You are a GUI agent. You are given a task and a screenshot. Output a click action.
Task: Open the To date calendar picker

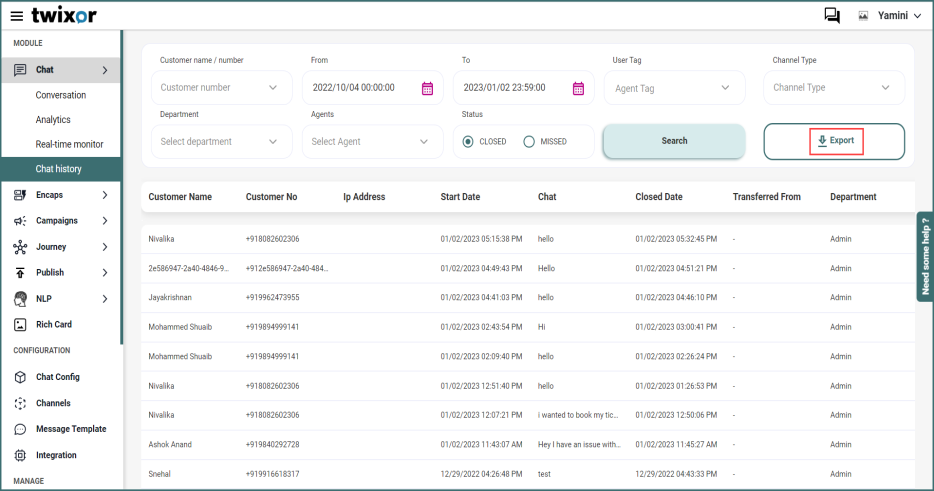(x=578, y=88)
